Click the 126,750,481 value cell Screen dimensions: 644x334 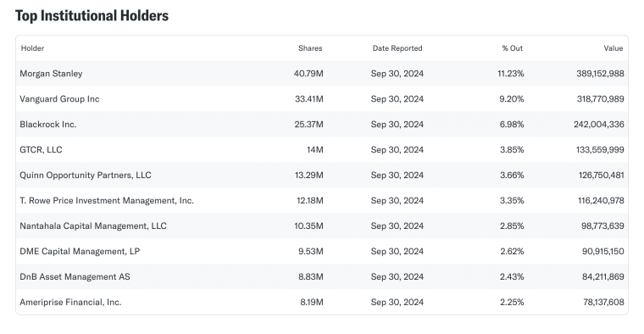click(x=602, y=175)
